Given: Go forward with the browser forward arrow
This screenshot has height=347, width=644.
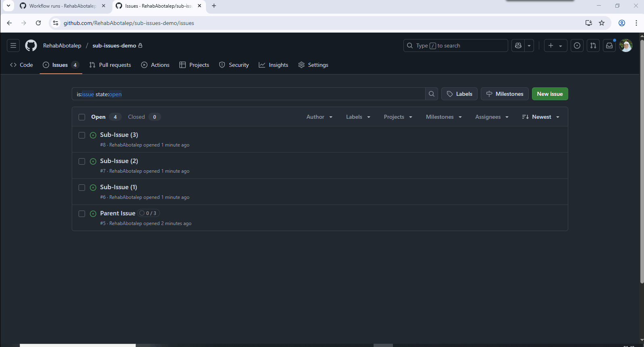Looking at the screenshot, I should click(x=24, y=23).
